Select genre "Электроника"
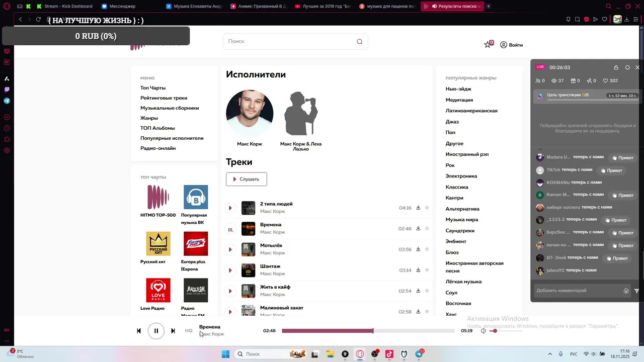 click(461, 176)
